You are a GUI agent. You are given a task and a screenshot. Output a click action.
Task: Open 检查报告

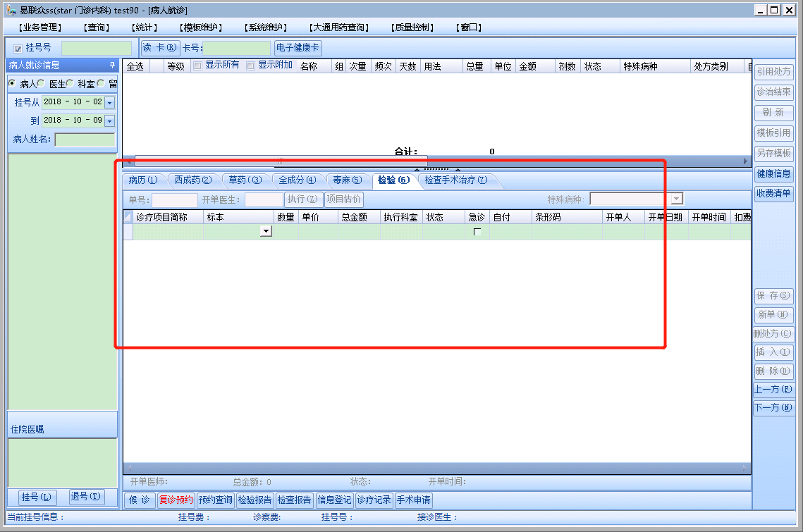coord(295,500)
